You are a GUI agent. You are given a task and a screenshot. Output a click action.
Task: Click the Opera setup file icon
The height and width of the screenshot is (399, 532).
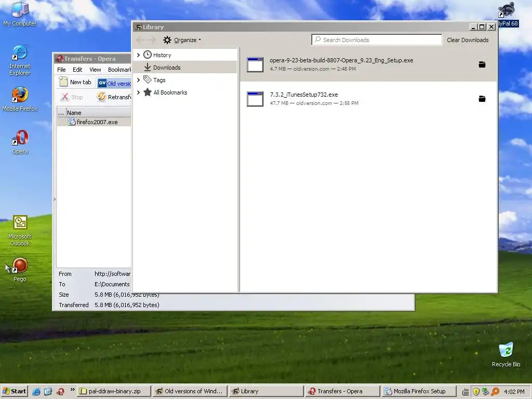(x=255, y=64)
